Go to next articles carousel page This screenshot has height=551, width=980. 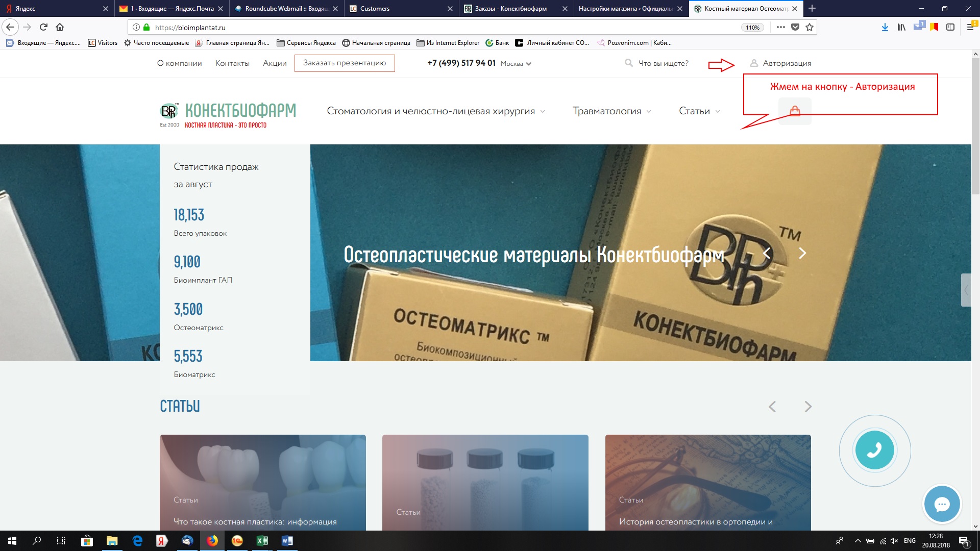(x=807, y=407)
